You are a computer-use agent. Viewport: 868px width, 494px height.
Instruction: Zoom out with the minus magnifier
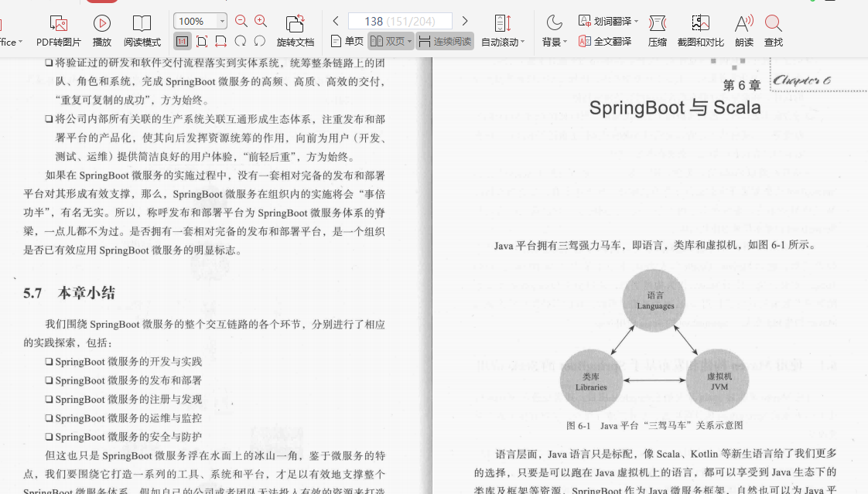pos(241,21)
